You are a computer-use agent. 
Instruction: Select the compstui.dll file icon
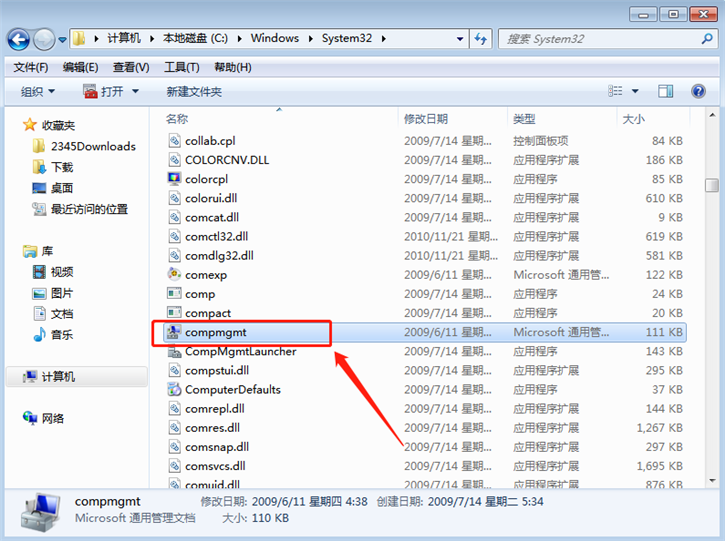pyautogui.click(x=174, y=370)
